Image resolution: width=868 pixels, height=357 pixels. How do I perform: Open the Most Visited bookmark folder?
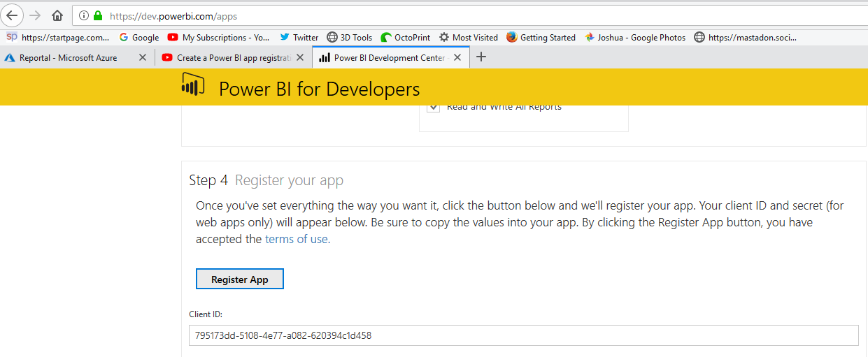(468, 38)
